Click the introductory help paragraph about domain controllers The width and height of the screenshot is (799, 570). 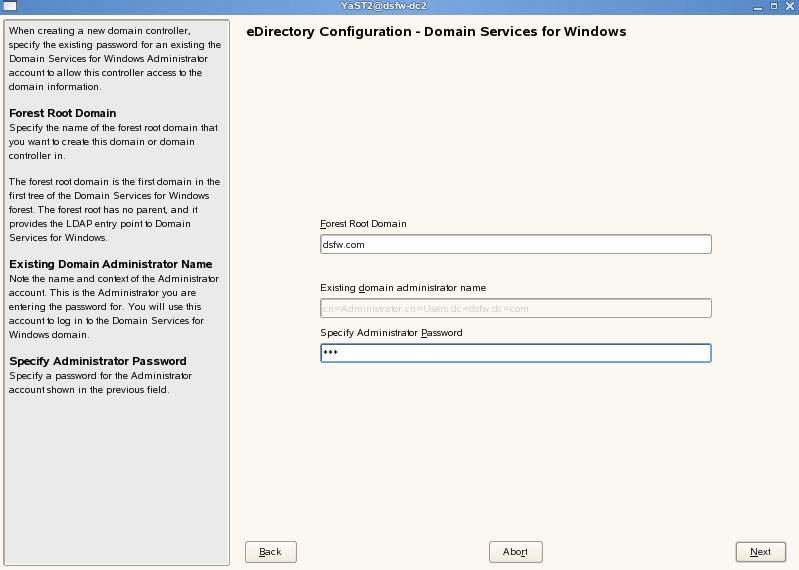[114, 58]
